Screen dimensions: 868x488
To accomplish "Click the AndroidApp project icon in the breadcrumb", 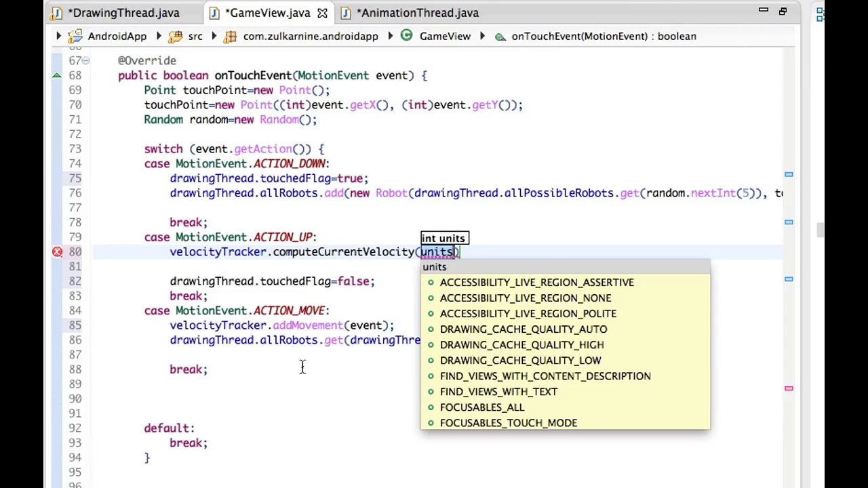I will (x=75, y=36).
